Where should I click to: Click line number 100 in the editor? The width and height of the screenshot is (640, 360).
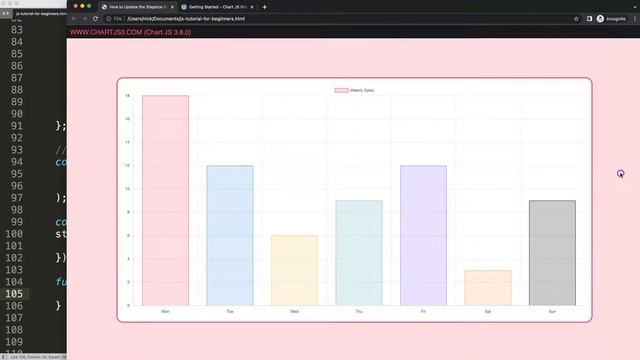[14, 234]
